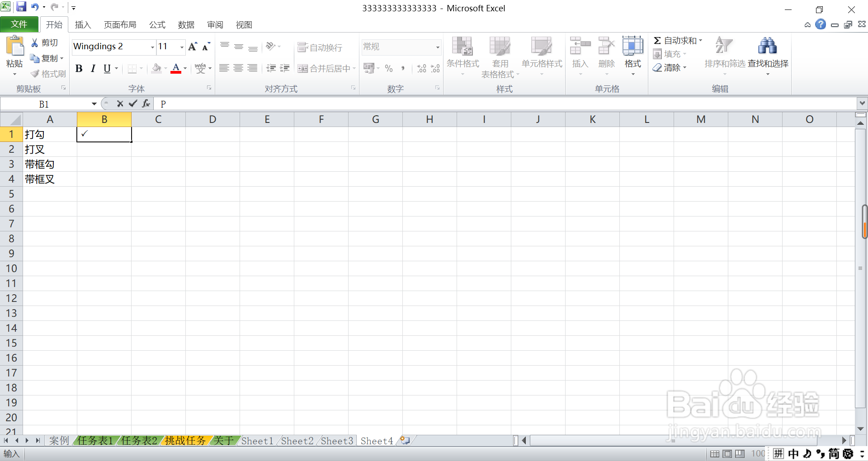Image resolution: width=868 pixels, height=461 pixels.
Task: Click the 复制 Copy button
Action: coord(47,58)
